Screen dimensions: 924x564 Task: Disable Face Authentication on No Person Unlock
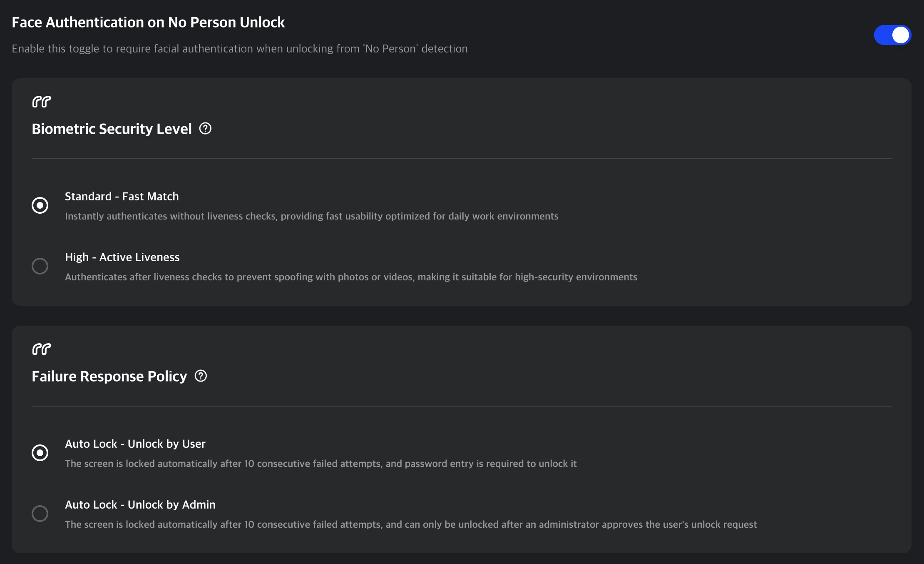[892, 35]
